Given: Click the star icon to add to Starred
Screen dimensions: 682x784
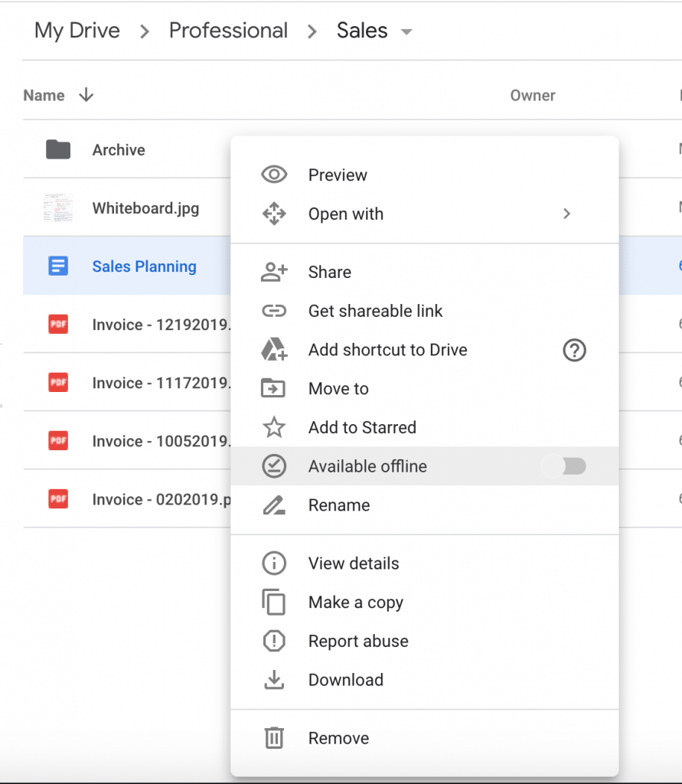Looking at the screenshot, I should [273, 428].
